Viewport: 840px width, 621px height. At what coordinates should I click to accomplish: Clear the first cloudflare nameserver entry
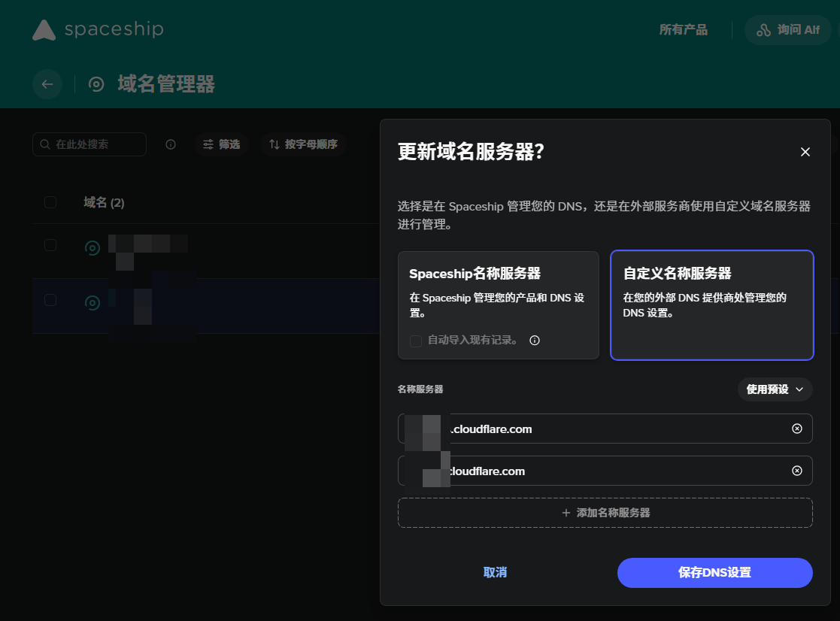pos(796,429)
